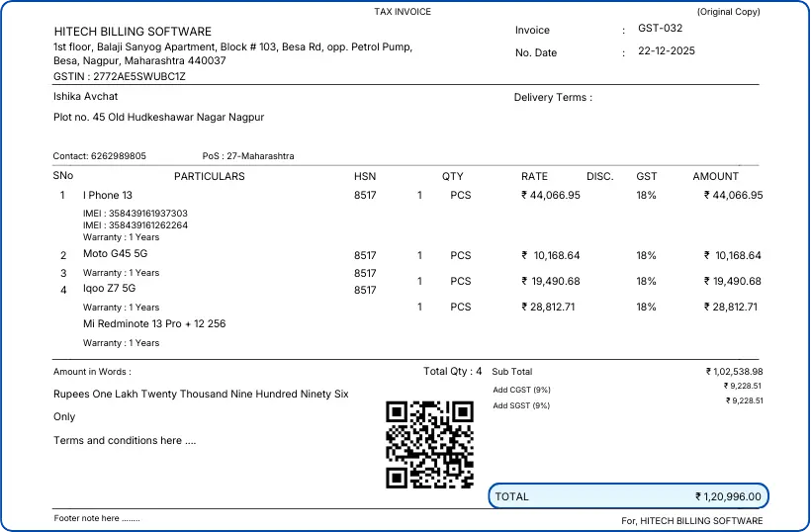Screen dimensions: 811x532
Task: Click the AMOUNT column header
Action: [715, 177]
